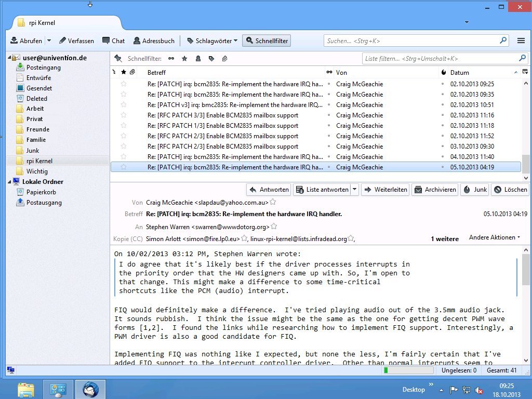532x399 pixels.
Task: Click column picker icon in message list header
Action: [525, 72]
